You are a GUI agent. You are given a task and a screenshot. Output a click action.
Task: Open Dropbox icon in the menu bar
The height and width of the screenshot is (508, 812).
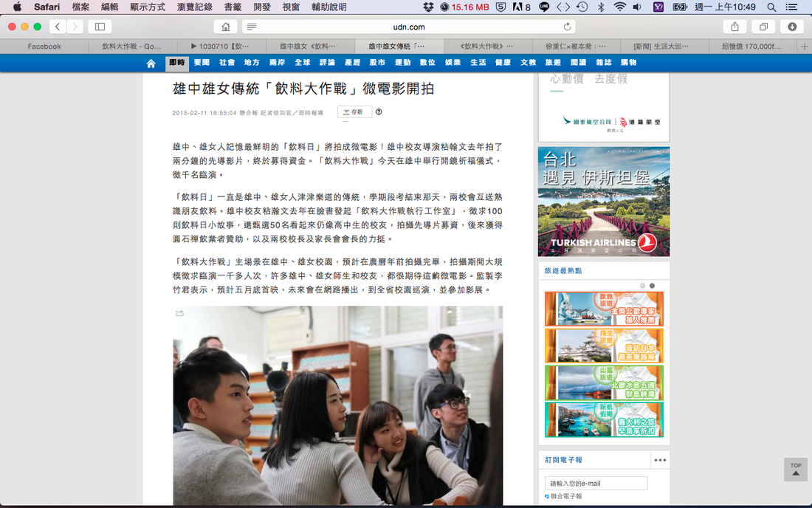(428, 7)
